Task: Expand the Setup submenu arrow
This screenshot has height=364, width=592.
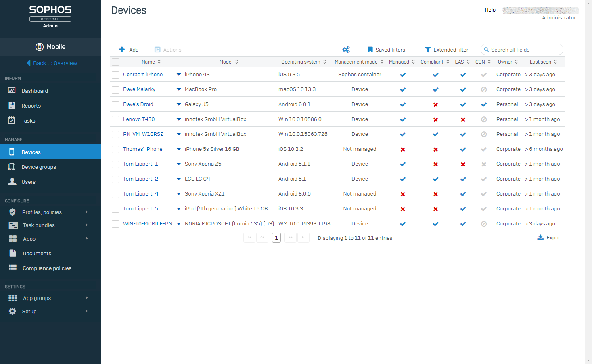Action: click(87, 311)
